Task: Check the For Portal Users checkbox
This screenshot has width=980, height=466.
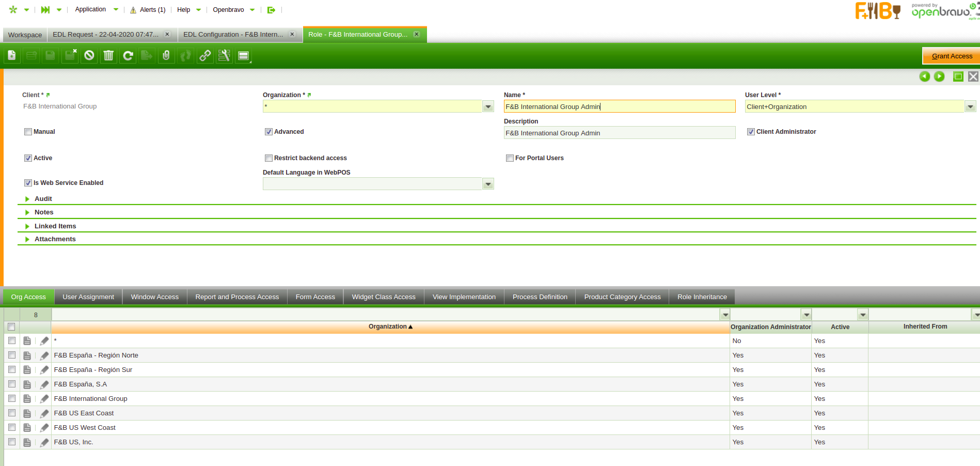Action: (x=510, y=158)
